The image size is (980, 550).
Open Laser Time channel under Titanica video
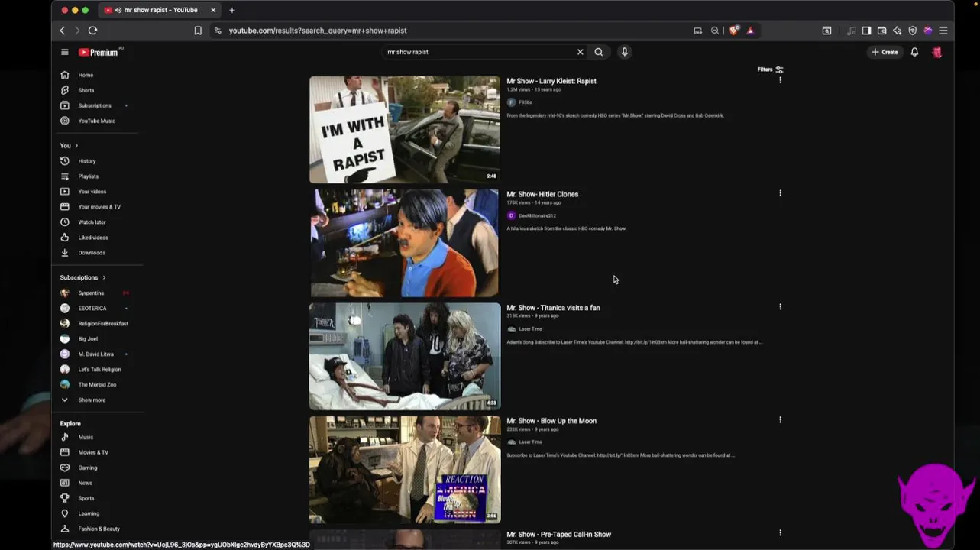[530, 329]
